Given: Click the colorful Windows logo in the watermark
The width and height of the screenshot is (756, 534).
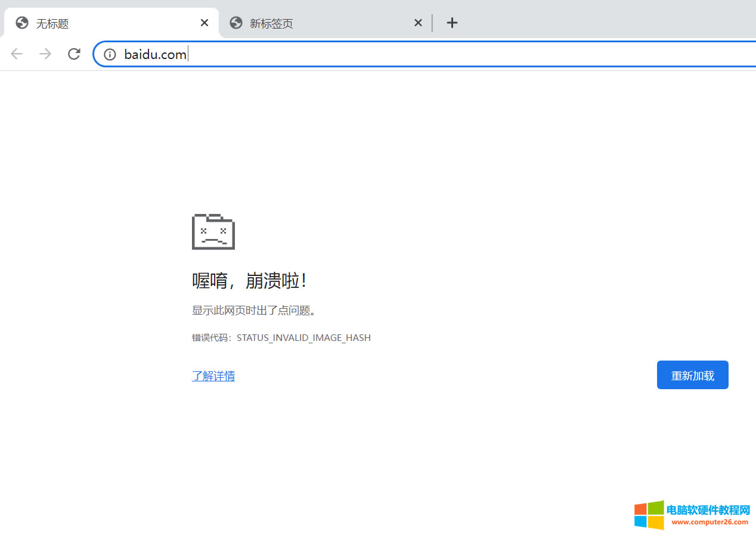Looking at the screenshot, I should tap(649, 514).
